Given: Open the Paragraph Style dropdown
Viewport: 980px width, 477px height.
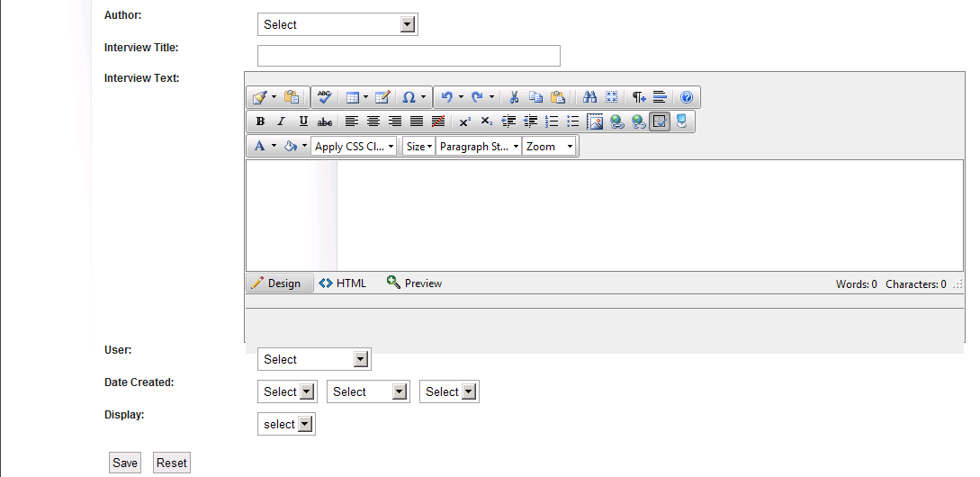Looking at the screenshot, I should point(479,147).
